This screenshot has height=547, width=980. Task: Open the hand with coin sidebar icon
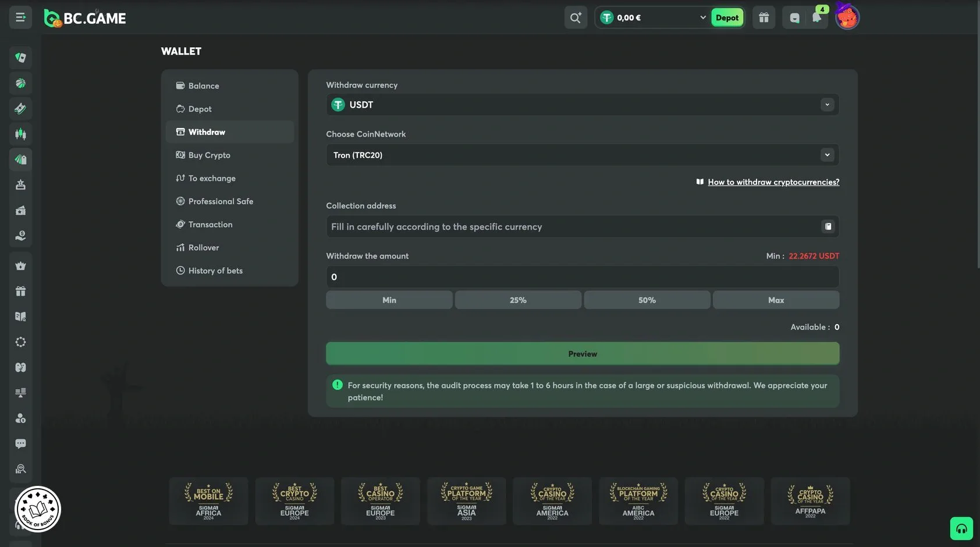coord(20,236)
